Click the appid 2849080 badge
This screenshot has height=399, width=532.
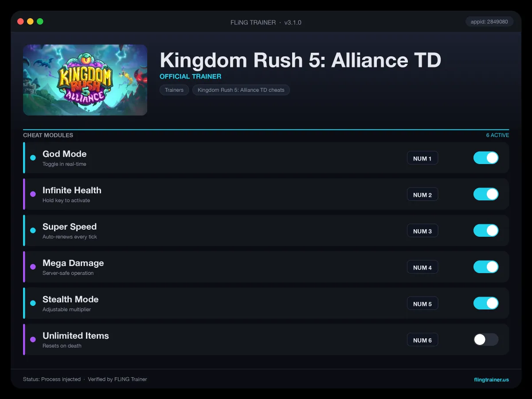(489, 21)
